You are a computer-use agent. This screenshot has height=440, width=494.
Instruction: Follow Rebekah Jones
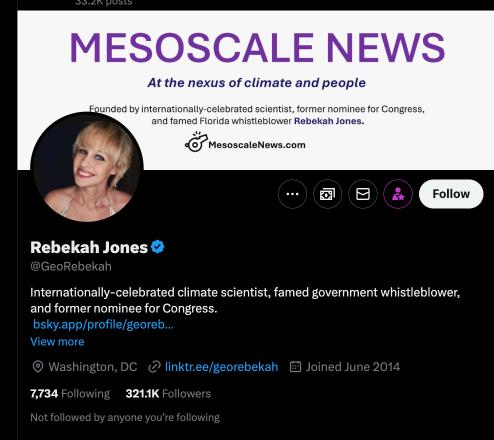tap(451, 194)
